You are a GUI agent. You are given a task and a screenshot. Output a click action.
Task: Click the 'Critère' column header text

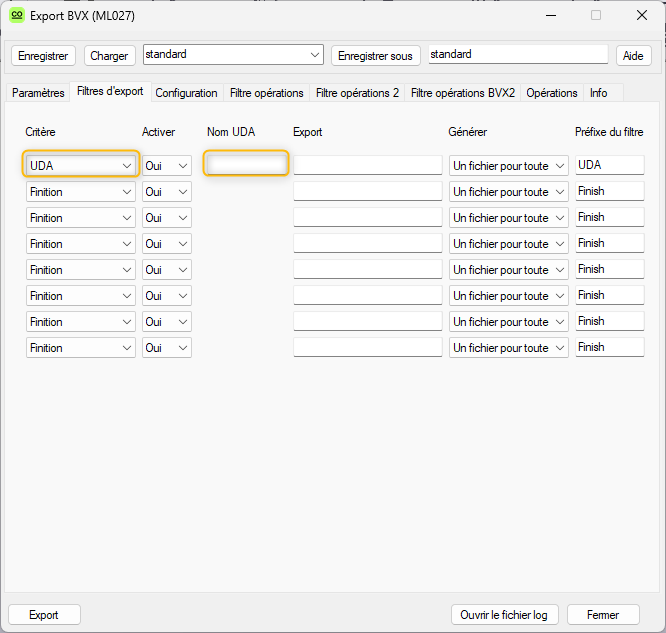click(x=40, y=132)
